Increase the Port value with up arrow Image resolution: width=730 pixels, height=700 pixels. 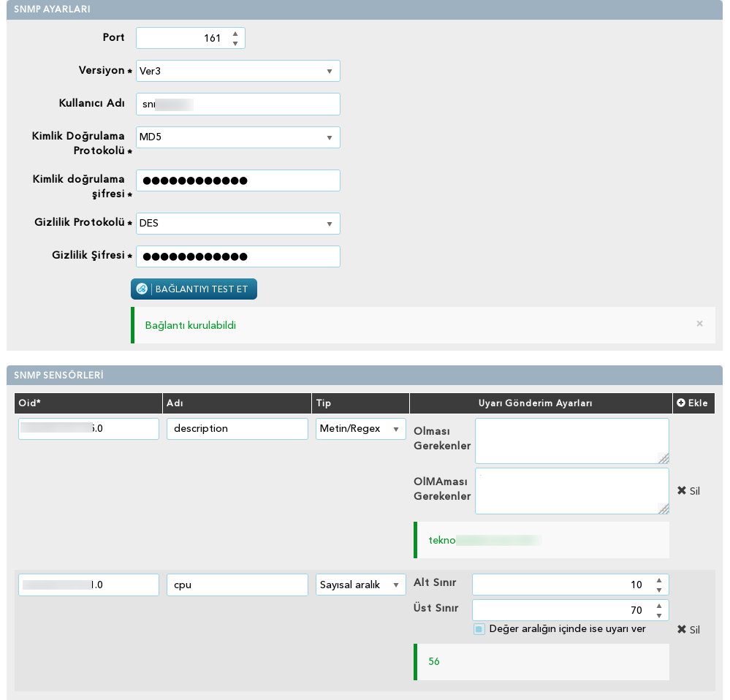(x=235, y=34)
